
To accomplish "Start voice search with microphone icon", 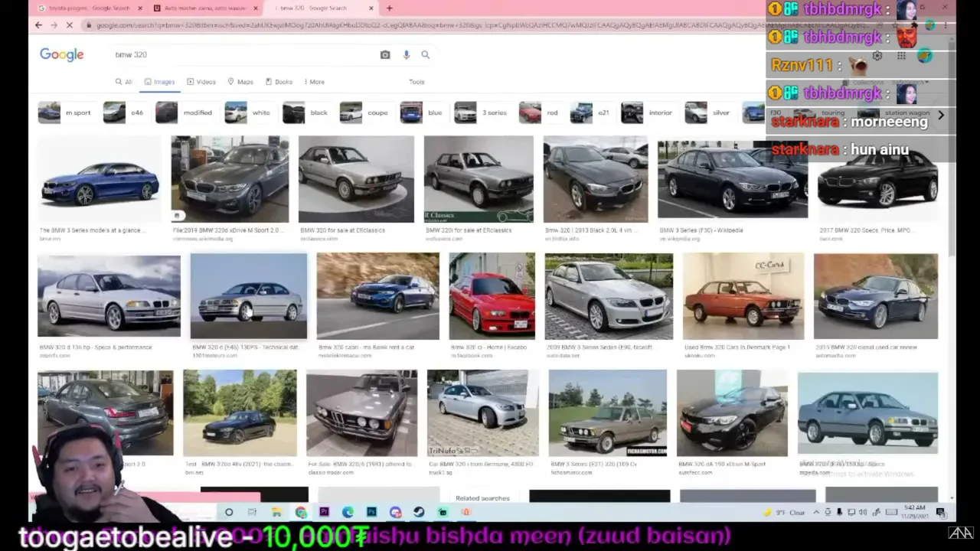I will (406, 55).
